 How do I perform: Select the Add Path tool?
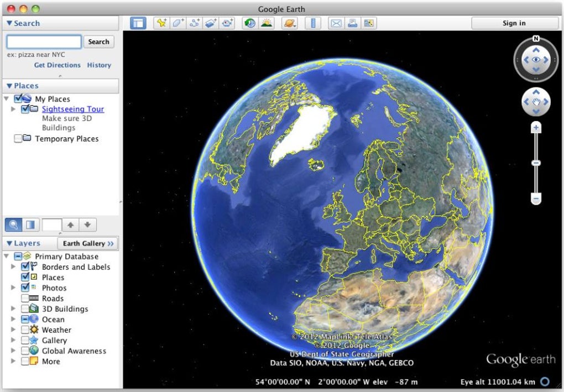194,23
